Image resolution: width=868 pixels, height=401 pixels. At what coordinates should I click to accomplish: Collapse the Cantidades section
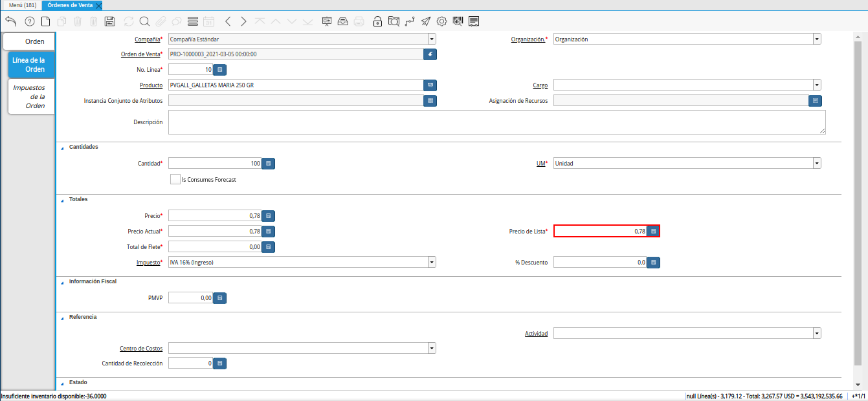[x=62, y=147]
